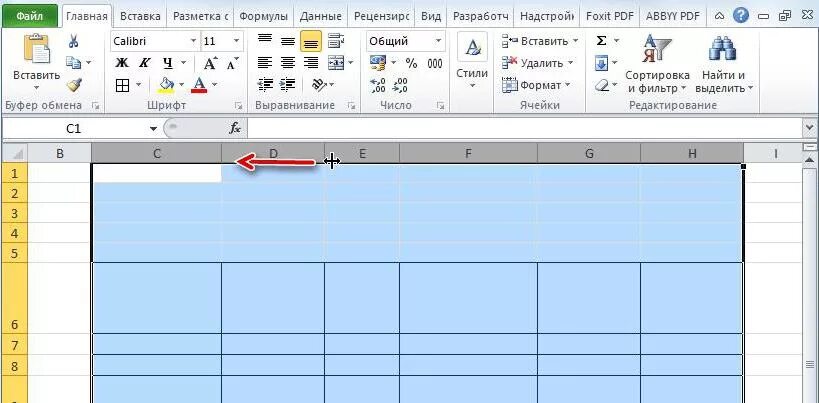Open the Общий number format dropdown
Image resolution: width=819 pixels, height=403 pixels.
tap(438, 41)
